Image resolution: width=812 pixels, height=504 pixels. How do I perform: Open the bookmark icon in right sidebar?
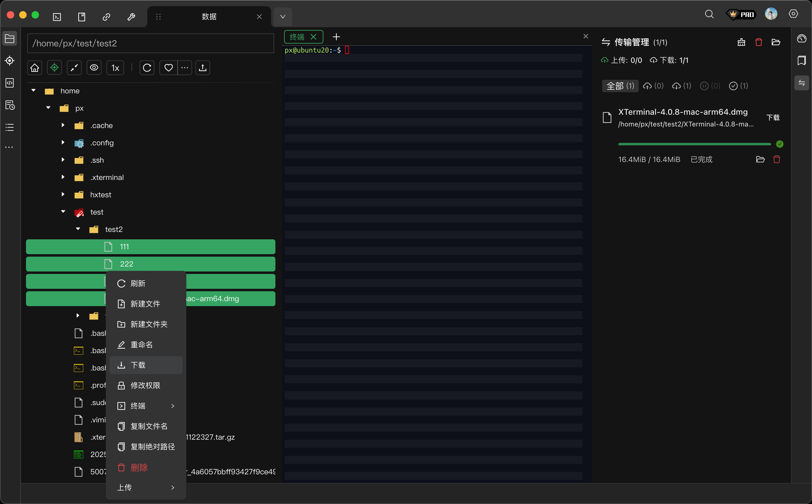[x=801, y=60]
